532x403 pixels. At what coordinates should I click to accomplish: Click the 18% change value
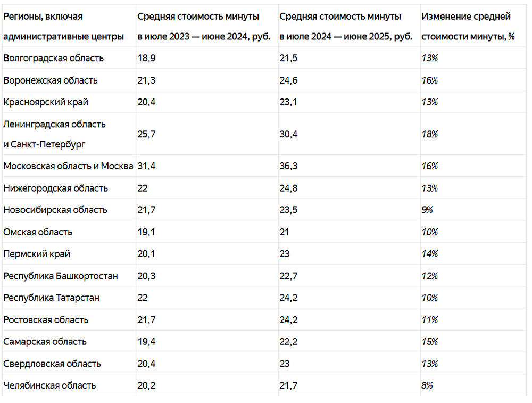point(429,134)
